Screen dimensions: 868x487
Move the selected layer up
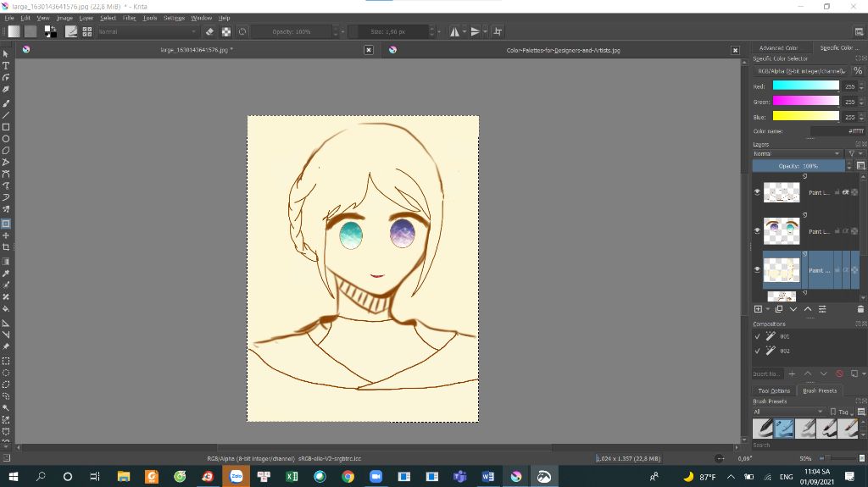pyautogui.click(x=808, y=309)
